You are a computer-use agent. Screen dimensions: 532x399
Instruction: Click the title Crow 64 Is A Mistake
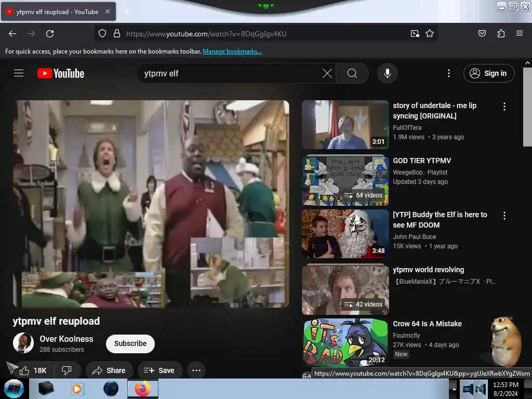pos(428,324)
